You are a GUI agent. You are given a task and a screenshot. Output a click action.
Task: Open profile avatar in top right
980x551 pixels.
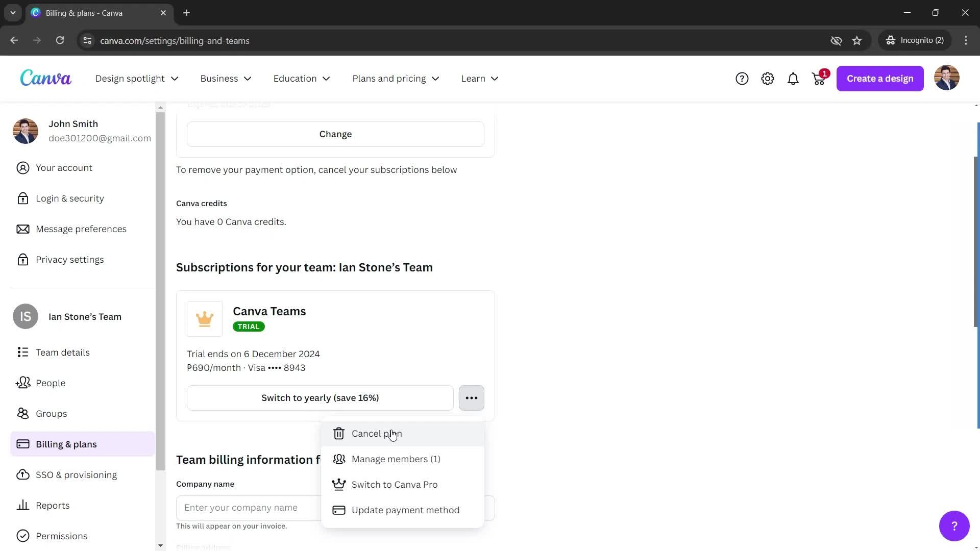point(946,78)
